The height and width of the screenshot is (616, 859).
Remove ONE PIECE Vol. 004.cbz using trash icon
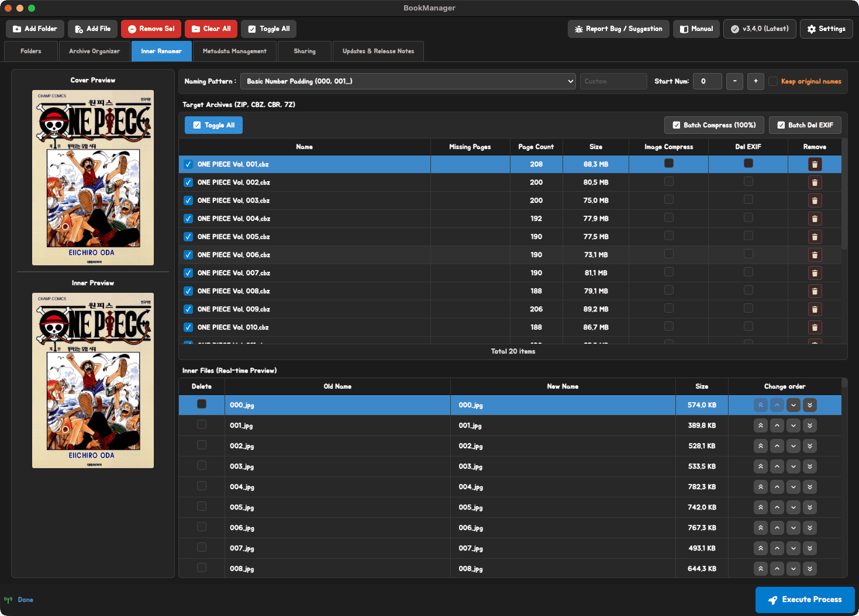pos(815,219)
